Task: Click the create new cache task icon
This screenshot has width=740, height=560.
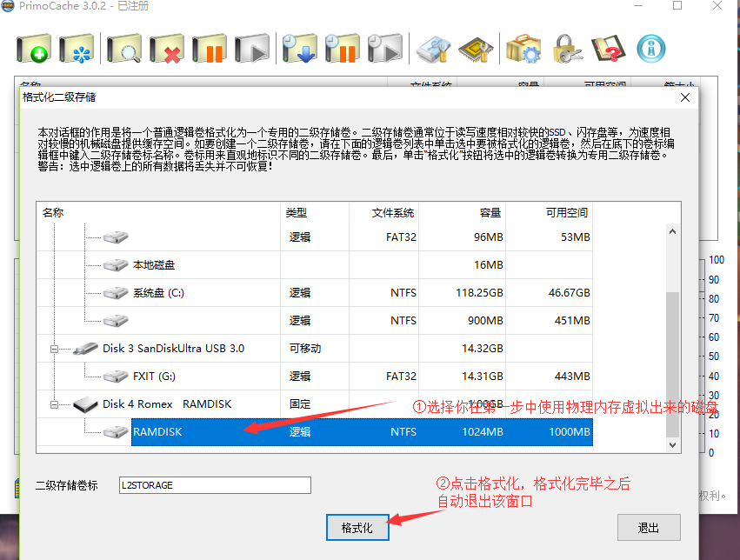Action: pyautogui.click(x=34, y=48)
